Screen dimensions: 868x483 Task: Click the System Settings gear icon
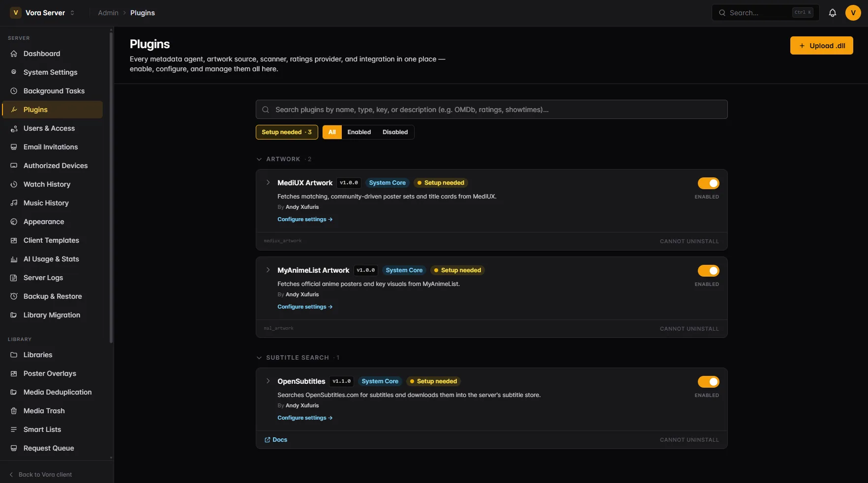(14, 72)
